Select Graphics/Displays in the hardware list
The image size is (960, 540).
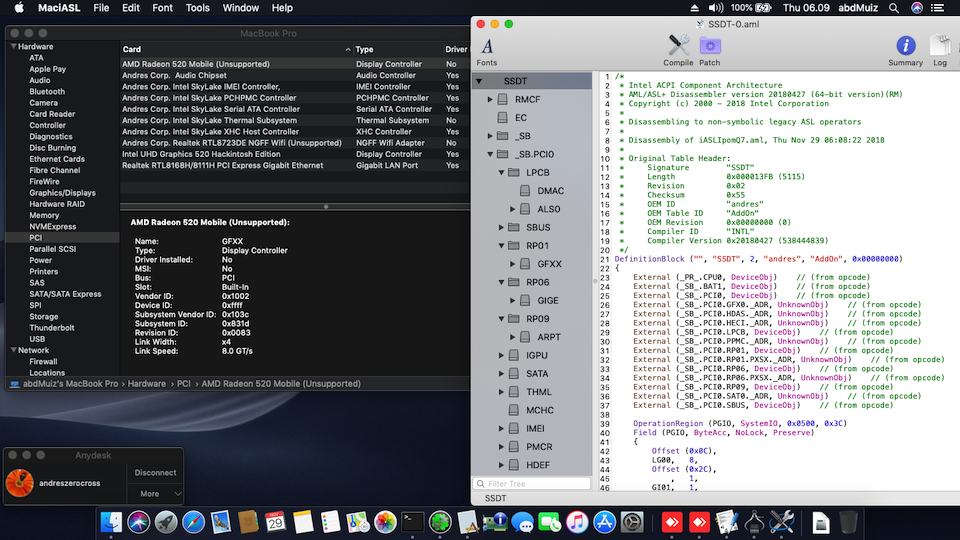(62, 193)
